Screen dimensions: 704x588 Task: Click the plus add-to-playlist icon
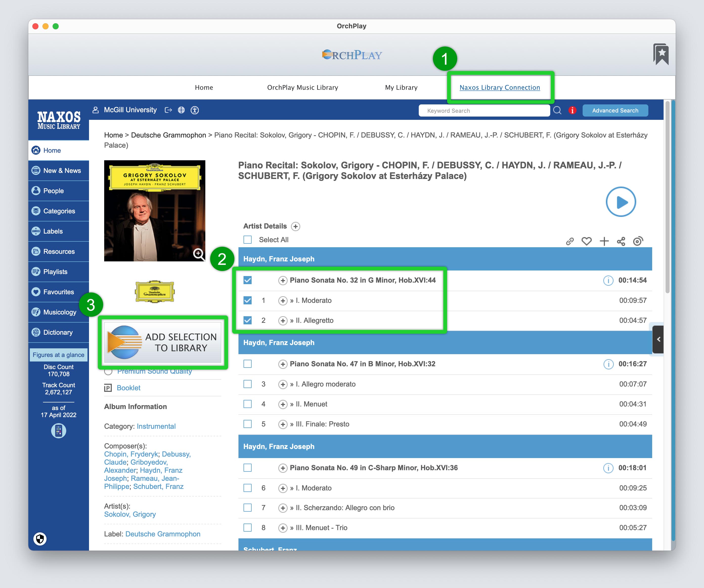pyautogui.click(x=604, y=241)
